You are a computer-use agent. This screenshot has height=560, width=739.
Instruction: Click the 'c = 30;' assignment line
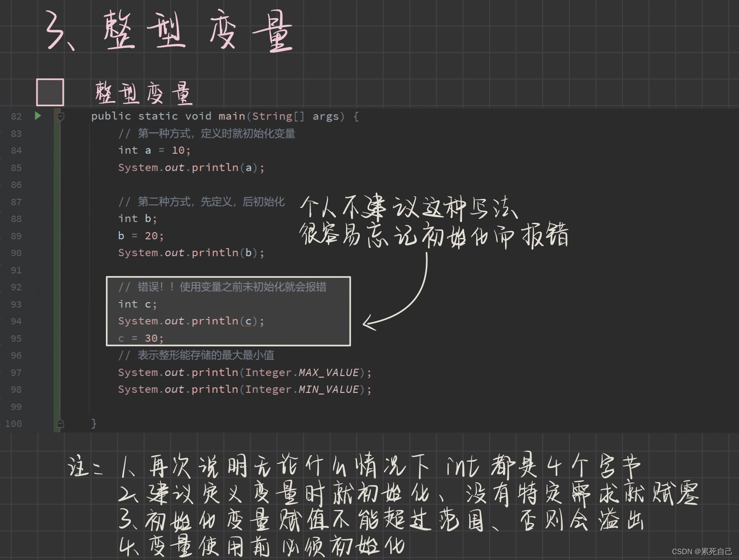141,338
